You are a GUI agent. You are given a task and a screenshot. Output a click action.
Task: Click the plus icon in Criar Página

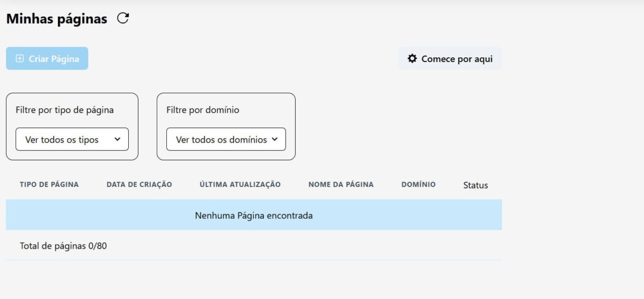pyautogui.click(x=20, y=58)
